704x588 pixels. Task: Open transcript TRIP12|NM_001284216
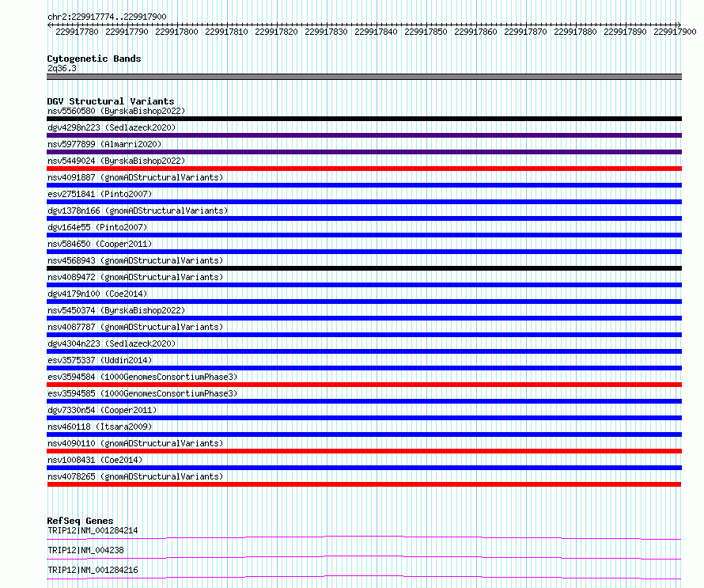[x=93, y=570]
